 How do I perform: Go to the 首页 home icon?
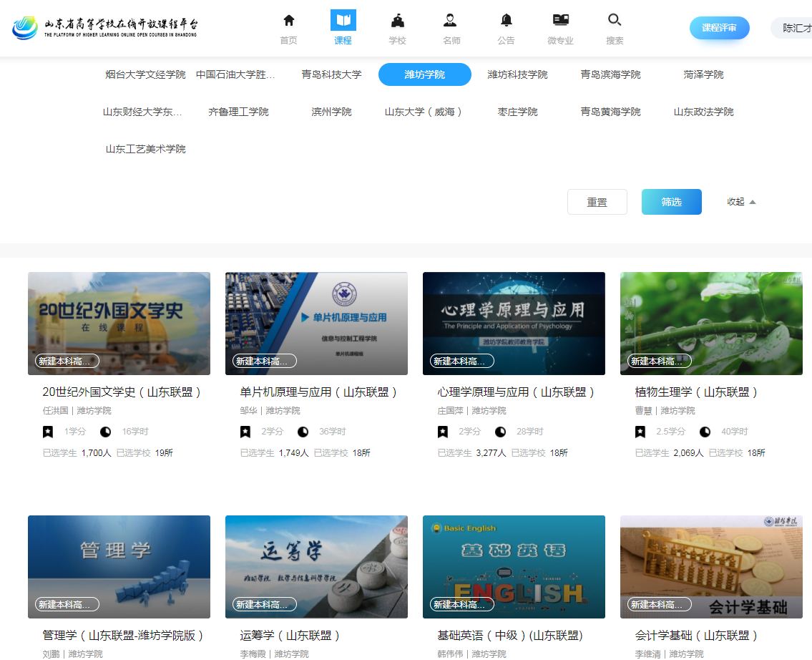point(289,21)
